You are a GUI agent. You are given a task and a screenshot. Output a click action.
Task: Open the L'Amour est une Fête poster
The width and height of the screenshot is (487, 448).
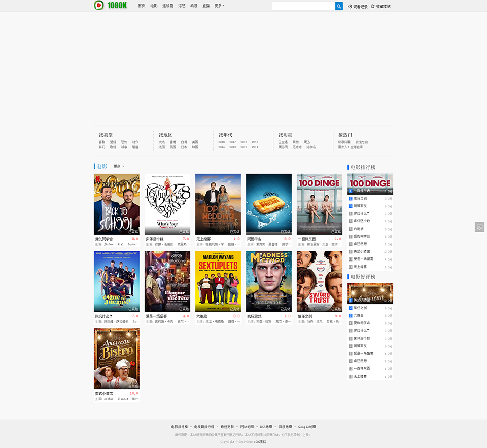(x=167, y=281)
